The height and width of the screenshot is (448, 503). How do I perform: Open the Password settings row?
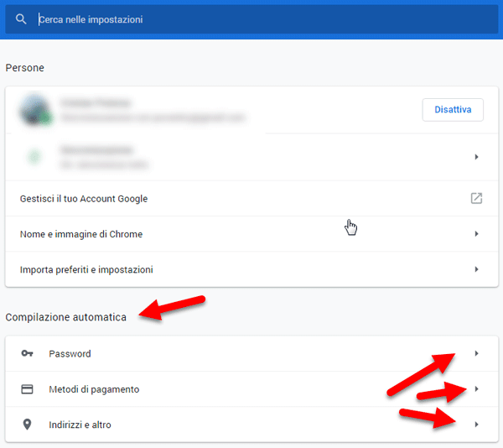251,354
